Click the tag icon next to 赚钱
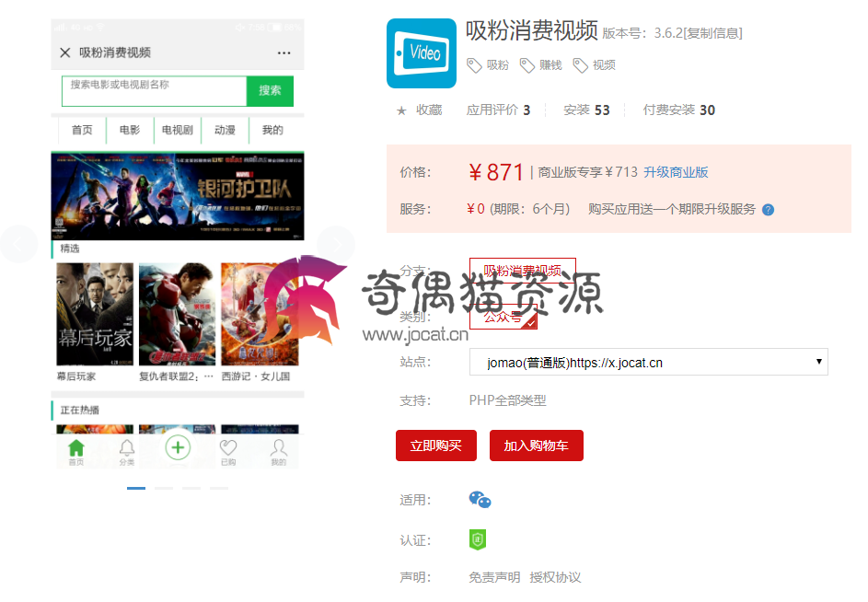Screen dimensions: 868x602 tap(527, 65)
